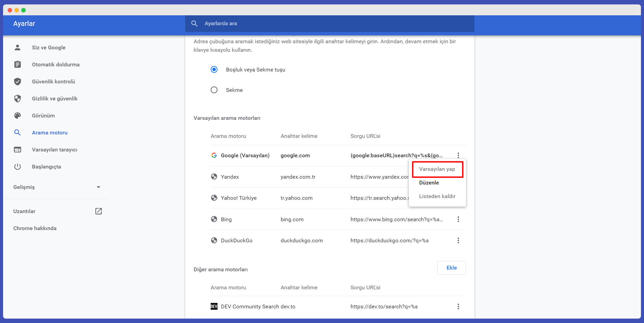Image resolution: width=644 pixels, height=323 pixels.
Task: Click keyword tr.yahoo.com
Action: tap(296, 198)
